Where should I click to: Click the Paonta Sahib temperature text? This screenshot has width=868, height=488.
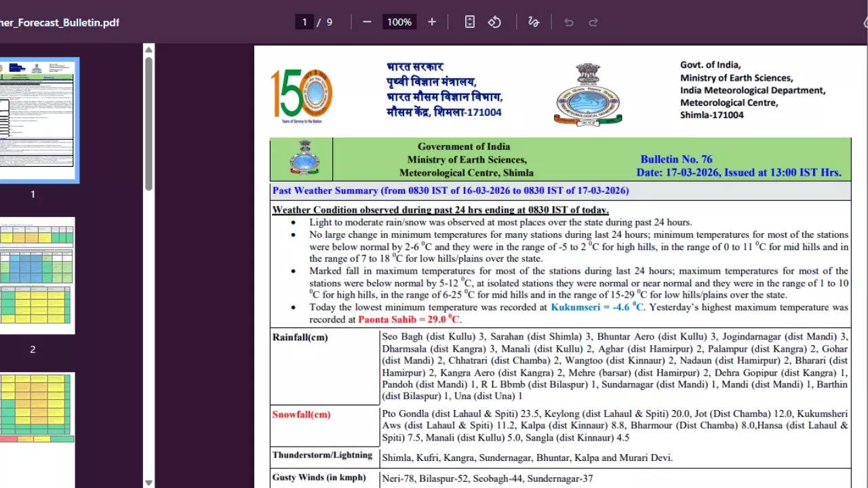(x=409, y=319)
